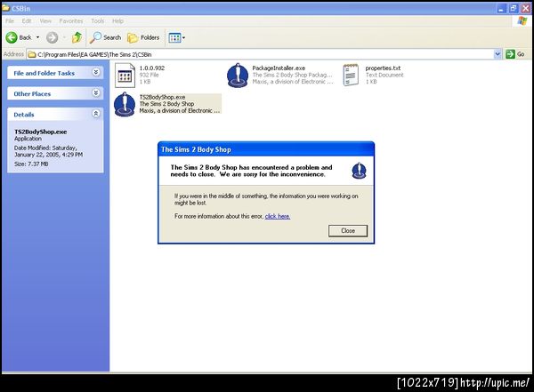Screen dimensions: 534x392
Task: Open the Tools menu
Action: pos(98,21)
